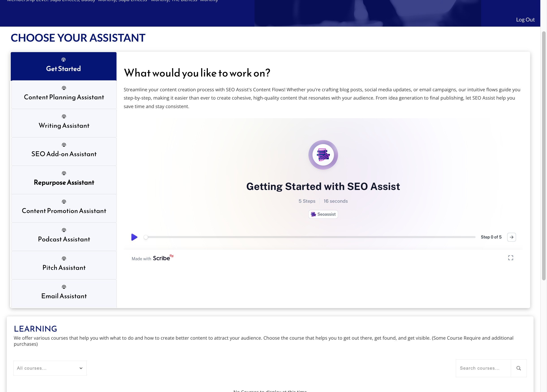Image resolution: width=547 pixels, height=392 pixels.
Task: Focus the Search courses input field
Action: tap(483, 368)
